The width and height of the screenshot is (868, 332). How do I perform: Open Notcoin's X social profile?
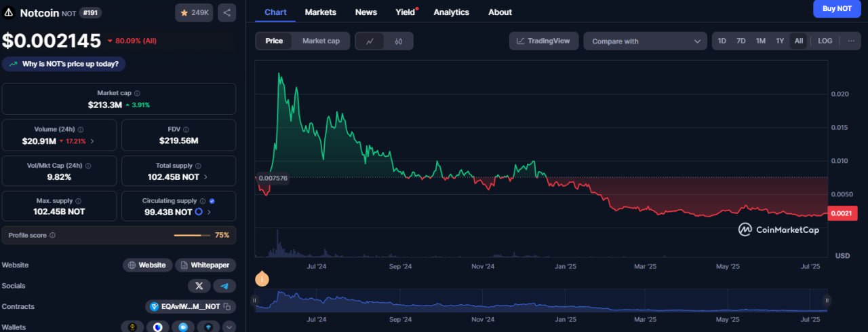tap(199, 286)
